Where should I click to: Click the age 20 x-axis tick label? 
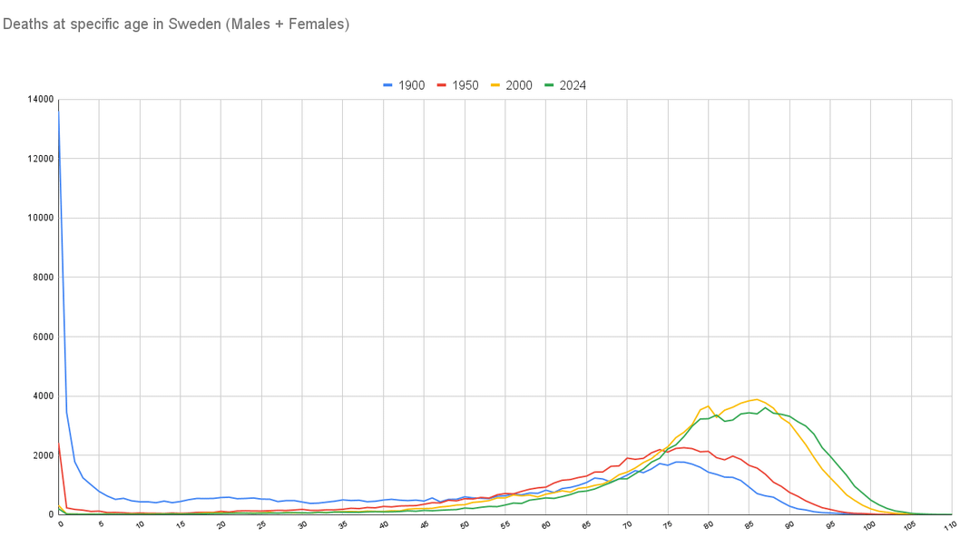[x=221, y=525]
